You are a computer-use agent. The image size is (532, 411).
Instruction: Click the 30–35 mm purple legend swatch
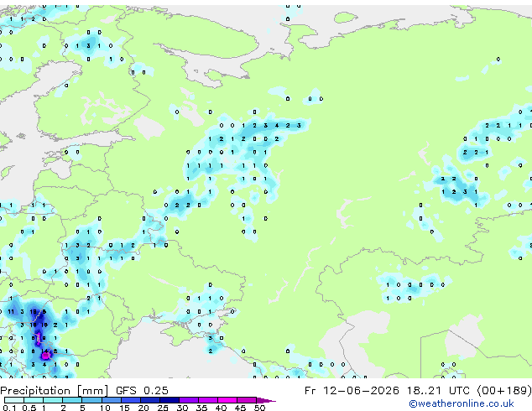[188, 400]
